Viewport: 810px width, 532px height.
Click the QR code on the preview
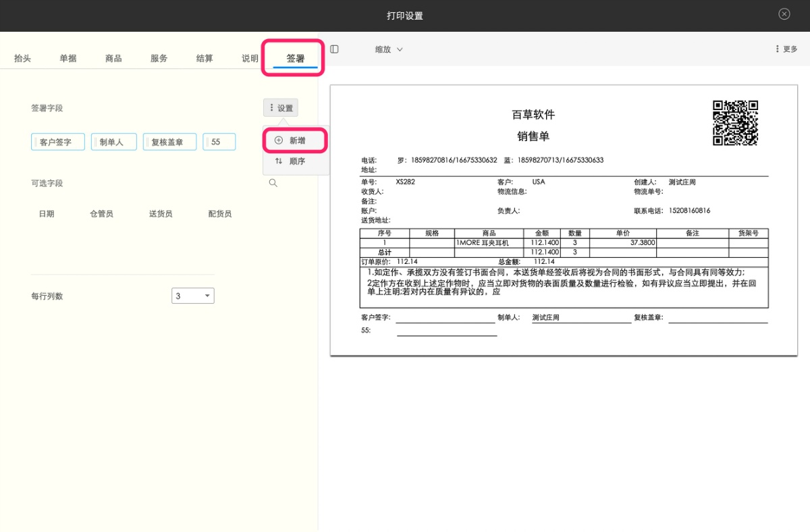[736, 123]
